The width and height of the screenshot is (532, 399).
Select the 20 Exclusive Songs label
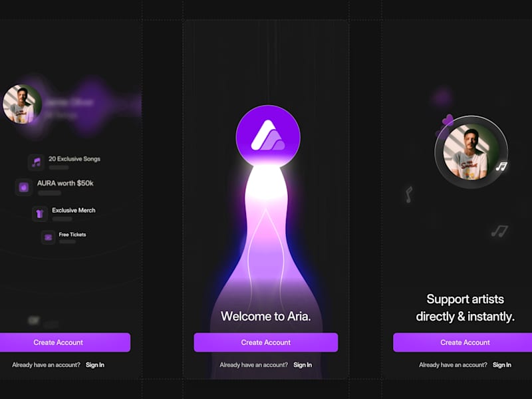click(74, 159)
